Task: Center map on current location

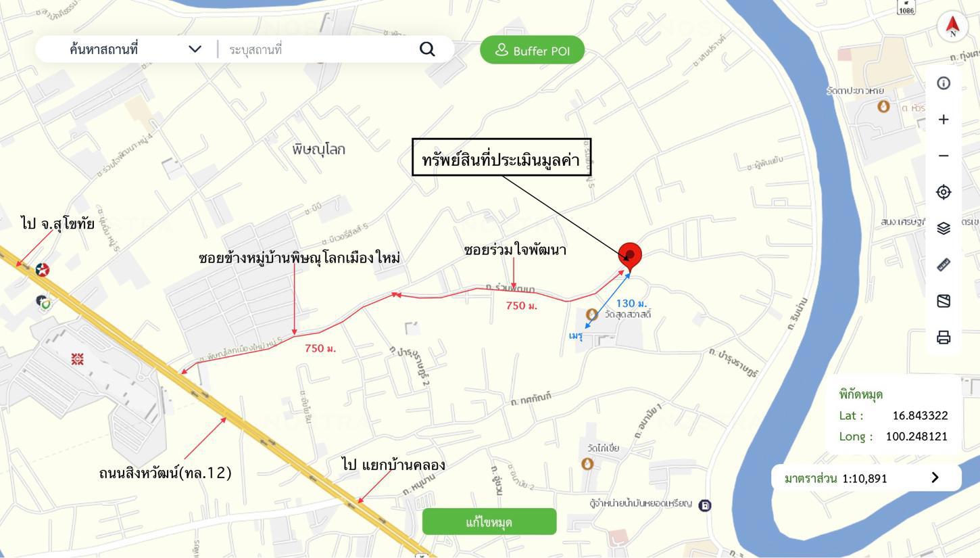Action: [944, 192]
